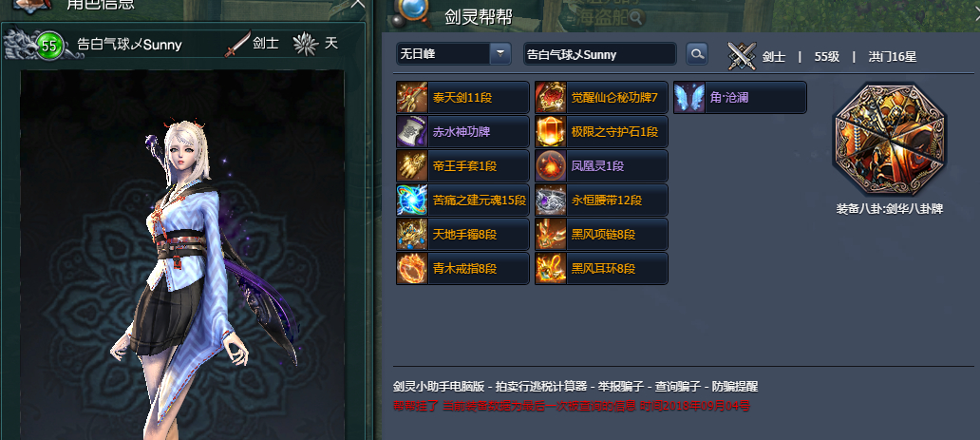The image size is (980, 440).
Task: Open the 赤水神功牌 scroll item icon
Action: pyautogui.click(x=412, y=132)
